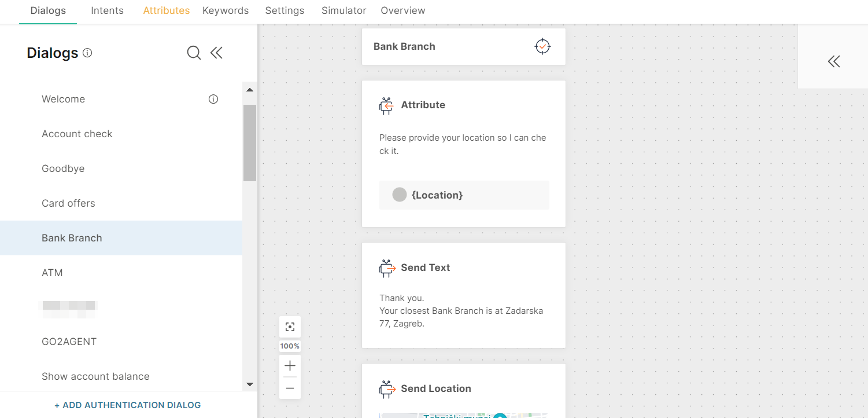Zoom out with the minus button
The image size is (868, 418).
pyautogui.click(x=290, y=388)
